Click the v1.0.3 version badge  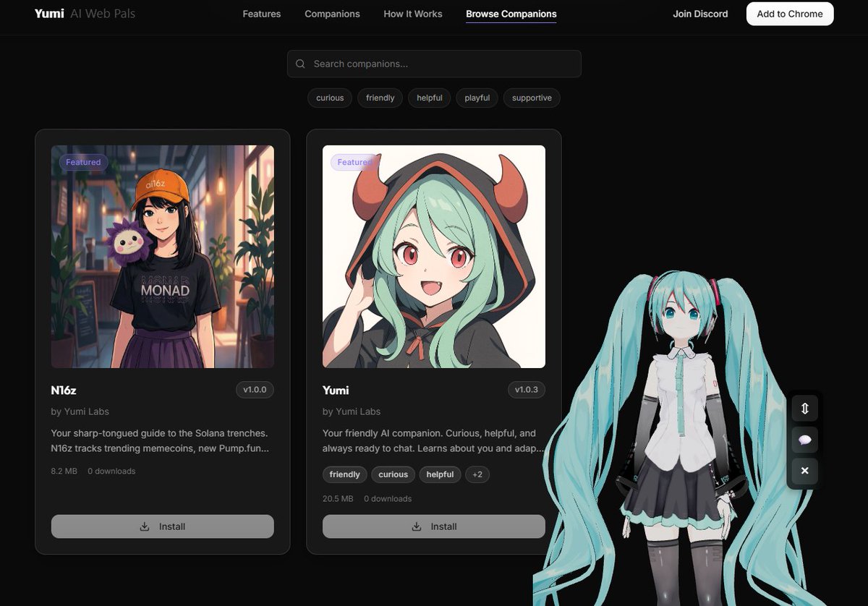527,390
